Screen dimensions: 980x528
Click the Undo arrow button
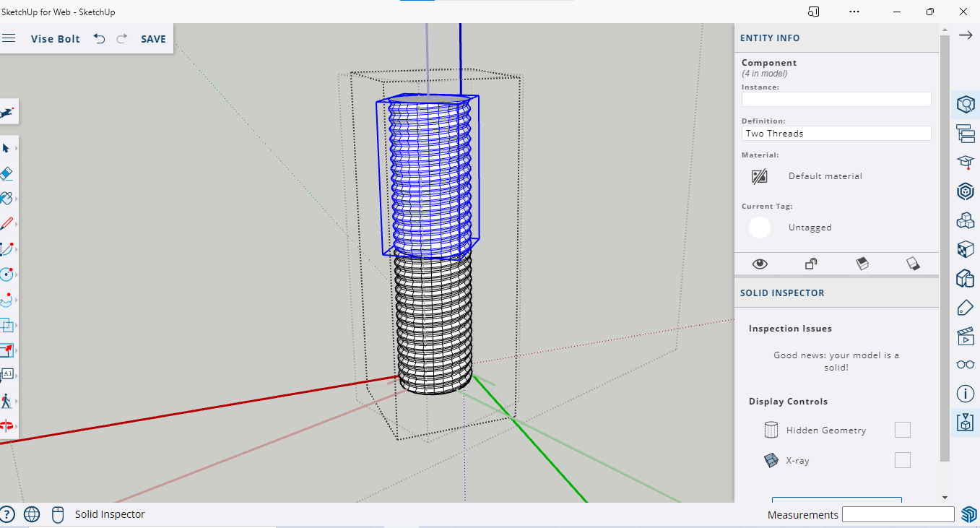(100, 39)
